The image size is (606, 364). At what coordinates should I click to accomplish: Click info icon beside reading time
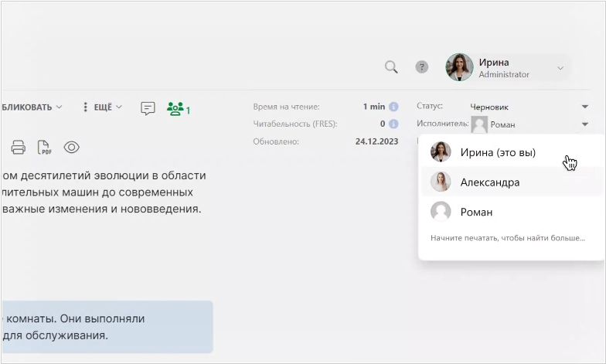[x=393, y=107]
